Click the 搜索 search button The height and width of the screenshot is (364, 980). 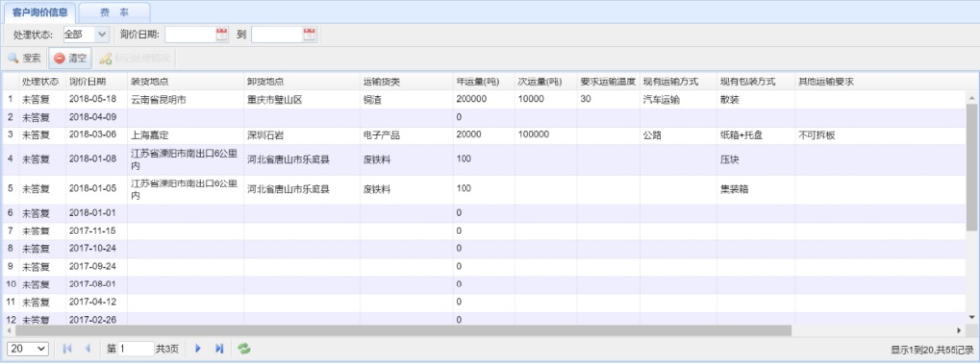[24, 58]
